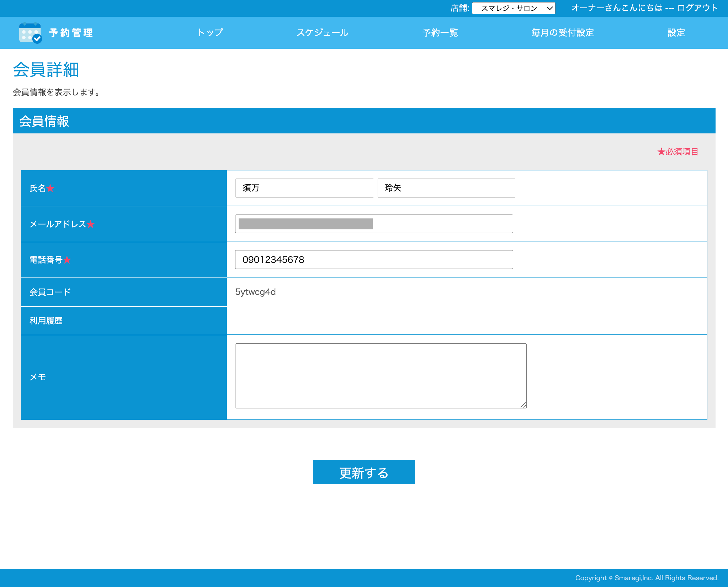This screenshot has height=587, width=728.
Task: Click inside the メモ textarea
Action: 381,375
